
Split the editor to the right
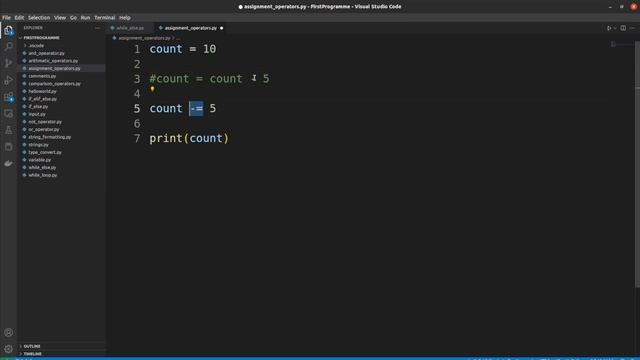(x=623, y=28)
